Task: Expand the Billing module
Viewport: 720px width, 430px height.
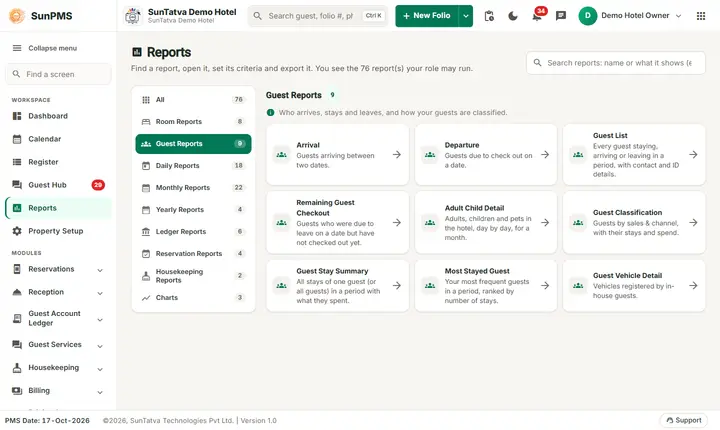Action: tap(58, 390)
